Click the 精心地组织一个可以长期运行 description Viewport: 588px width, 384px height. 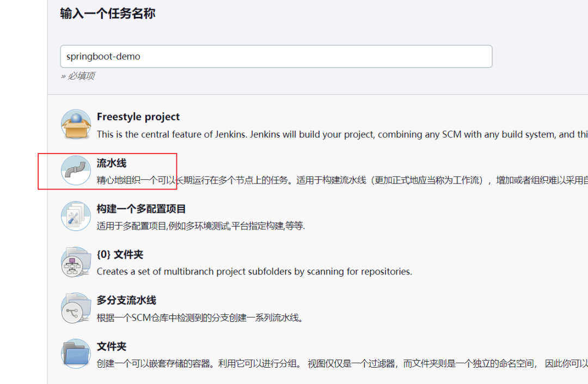(342, 180)
